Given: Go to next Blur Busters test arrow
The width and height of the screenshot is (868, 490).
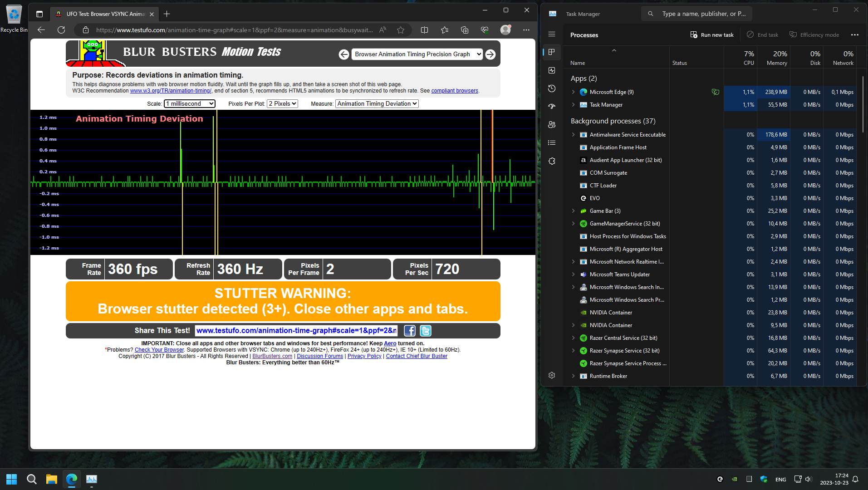Looking at the screenshot, I should pyautogui.click(x=490, y=54).
